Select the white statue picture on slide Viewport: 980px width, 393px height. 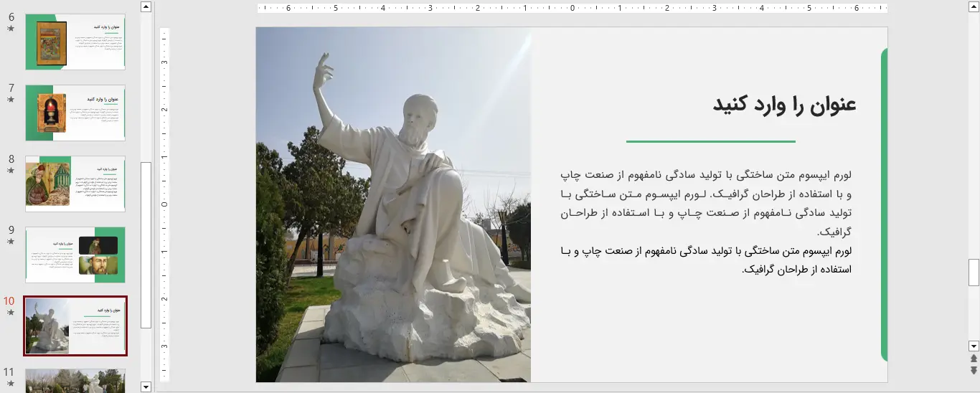click(393, 204)
